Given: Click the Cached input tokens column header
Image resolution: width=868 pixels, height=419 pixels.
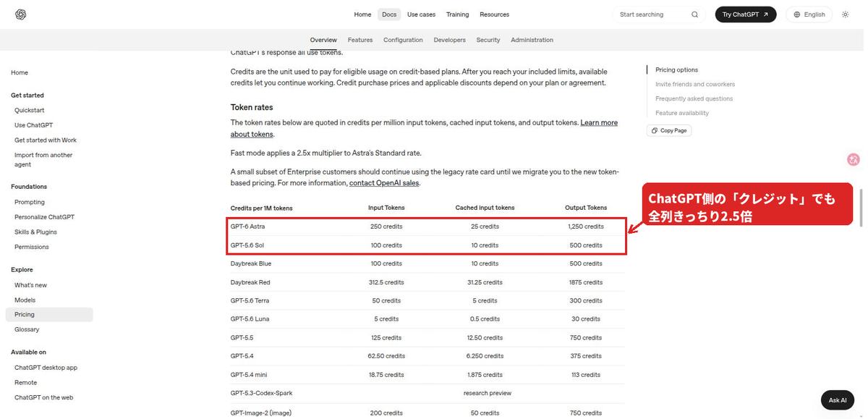Looking at the screenshot, I should tap(485, 208).
